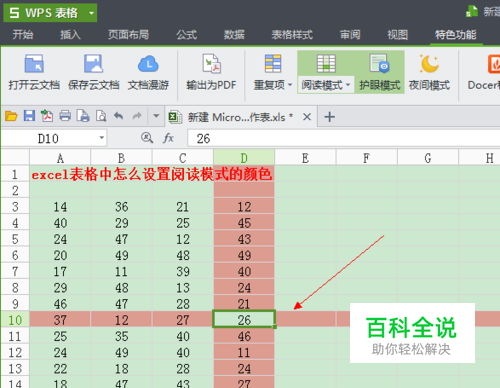Toggle 护眼模式 eye protection mode
This screenshot has height=388, width=500.
pyautogui.click(x=380, y=72)
